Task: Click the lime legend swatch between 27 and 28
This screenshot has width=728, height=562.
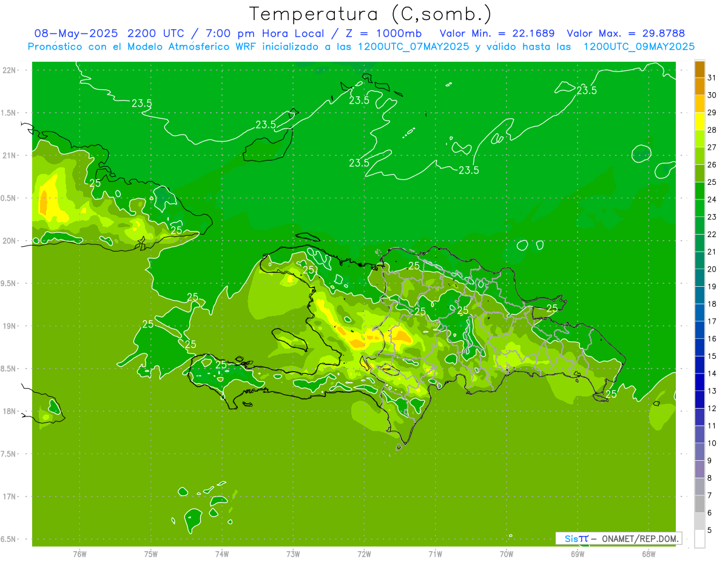Action: click(699, 138)
